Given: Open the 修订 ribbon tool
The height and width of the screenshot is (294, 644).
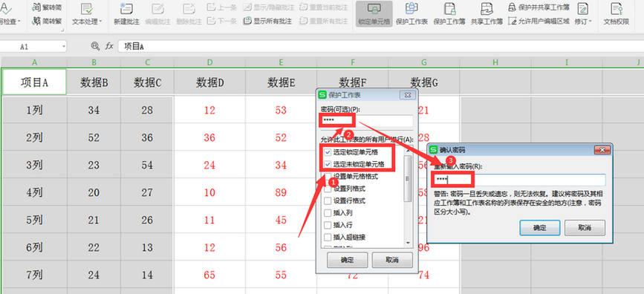Looking at the screenshot, I should click(x=583, y=14).
